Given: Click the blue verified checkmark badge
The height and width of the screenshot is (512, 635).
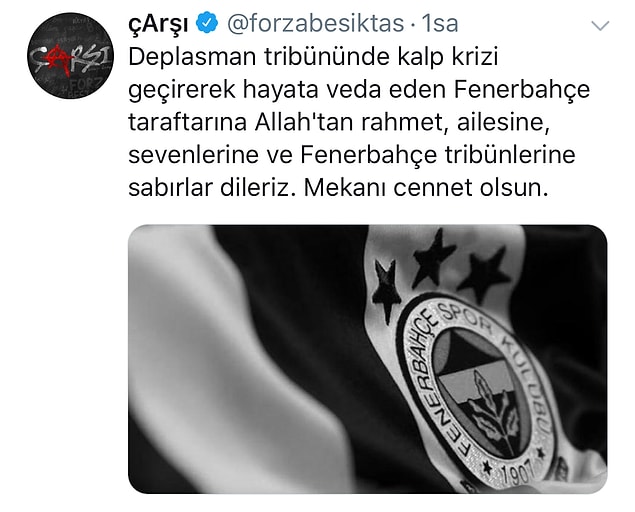Looking at the screenshot, I should pos(207,23).
